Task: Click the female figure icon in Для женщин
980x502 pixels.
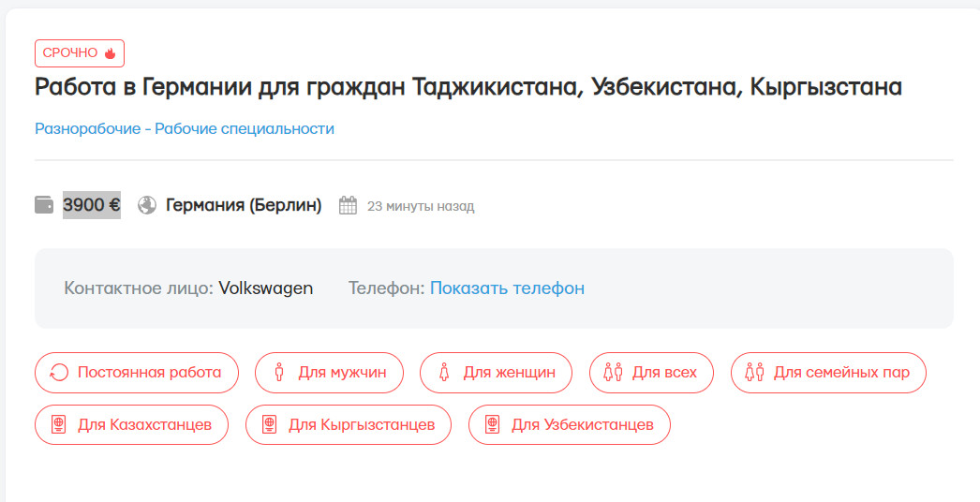Action: click(444, 373)
